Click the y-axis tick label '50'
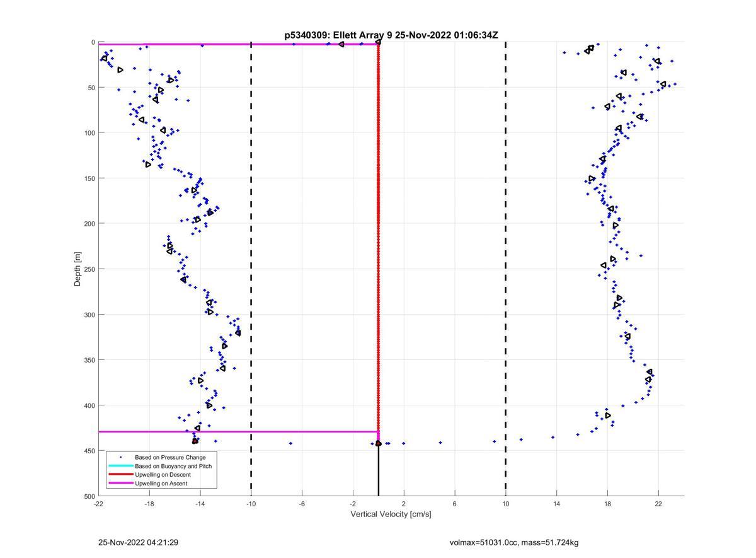756x558 pixels. (x=91, y=88)
